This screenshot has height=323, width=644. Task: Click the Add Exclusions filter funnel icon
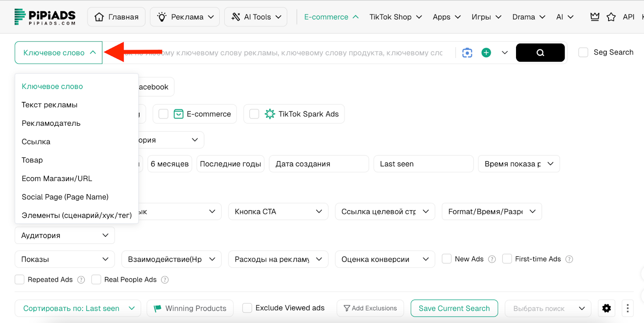pos(347,309)
